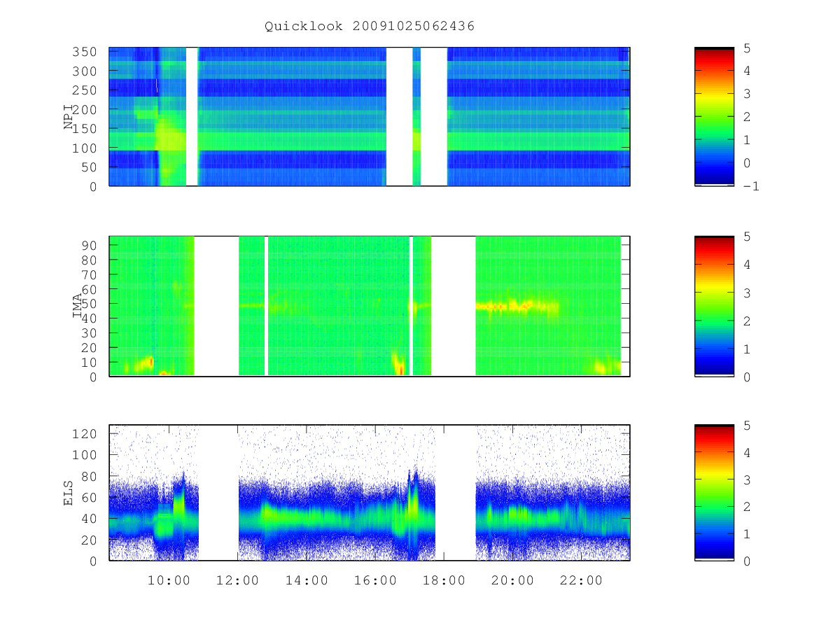Select the IMA y-axis label
This screenshot has height=630, width=840.
[x=78, y=306]
